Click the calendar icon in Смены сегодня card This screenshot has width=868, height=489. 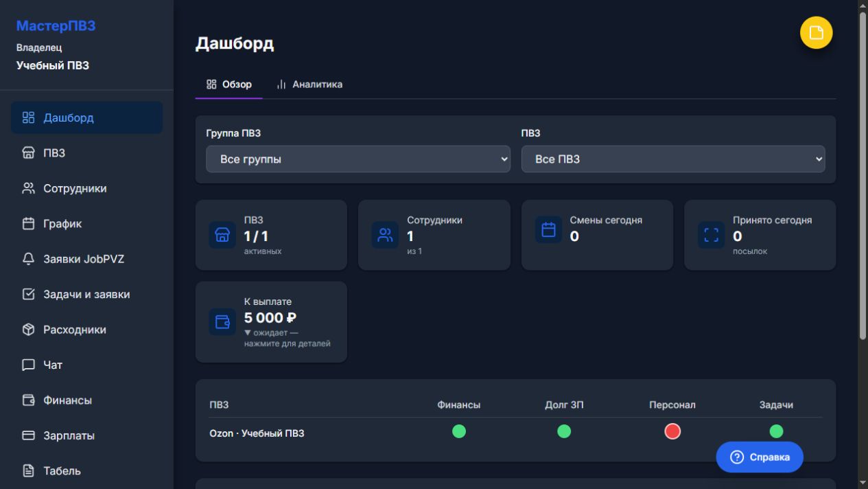548,230
